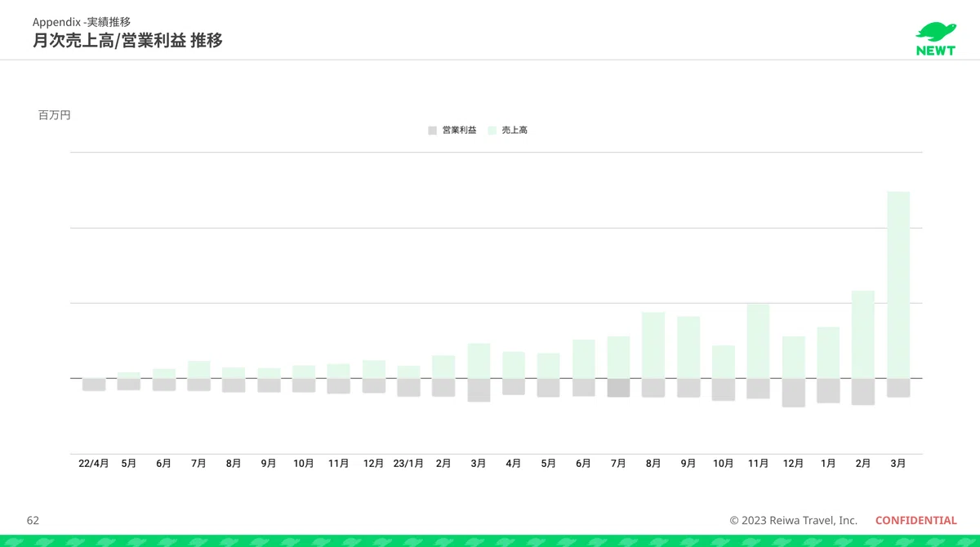Screen dimensions: 980x547
Task: Click the first 5月 axis label
Action: pyautogui.click(x=128, y=463)
